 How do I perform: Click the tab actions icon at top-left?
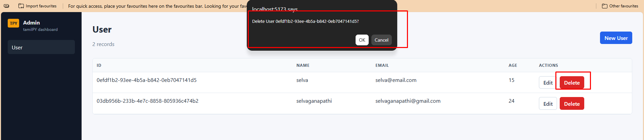click(x=6, y=6)
